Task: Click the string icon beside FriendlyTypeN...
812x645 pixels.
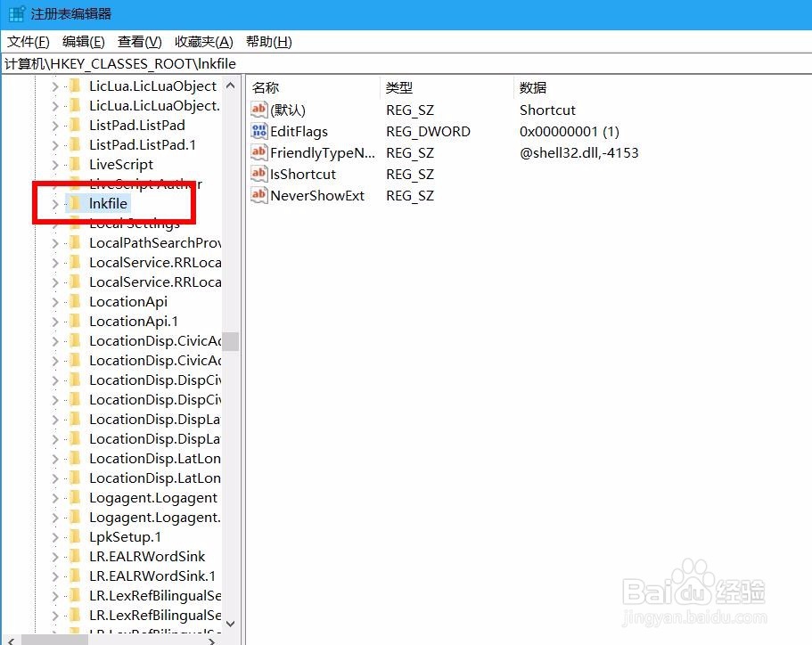Action: [258, 152]
